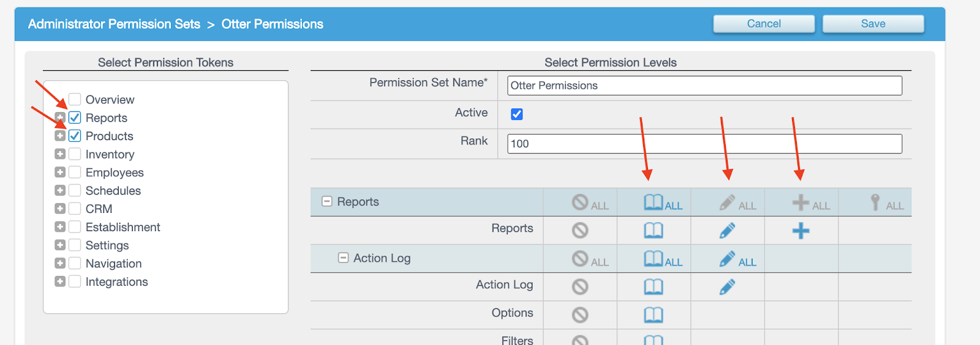The height and width of the screenshot is (345, 980).
Task: Click the key ALL icon in Reports header
Action: point(886,202)
